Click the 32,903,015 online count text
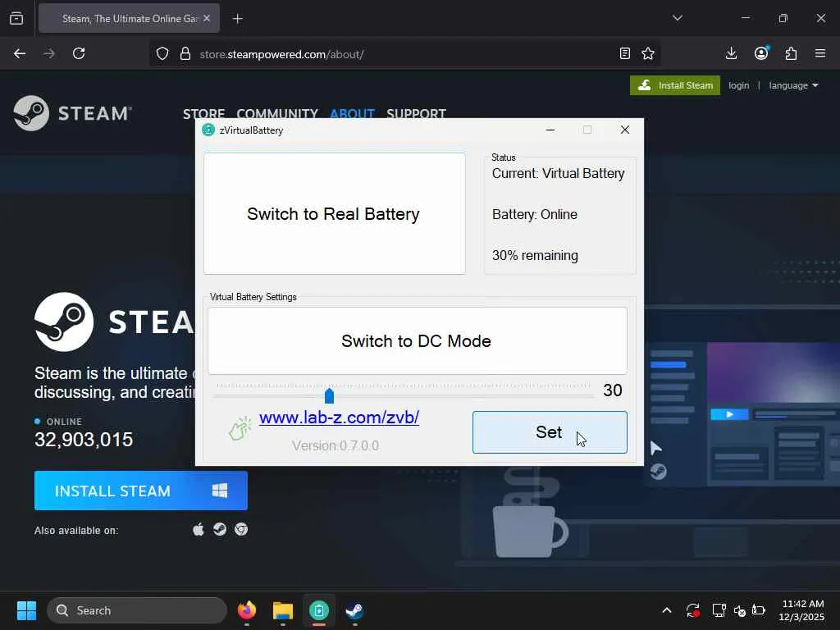 point(84,440)
